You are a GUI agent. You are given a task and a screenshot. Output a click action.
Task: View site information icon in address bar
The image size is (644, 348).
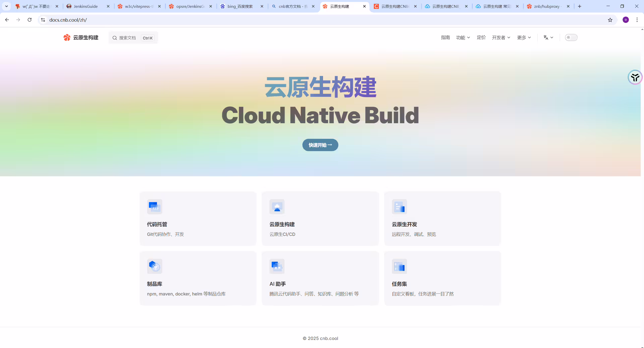tap(43, 20)
